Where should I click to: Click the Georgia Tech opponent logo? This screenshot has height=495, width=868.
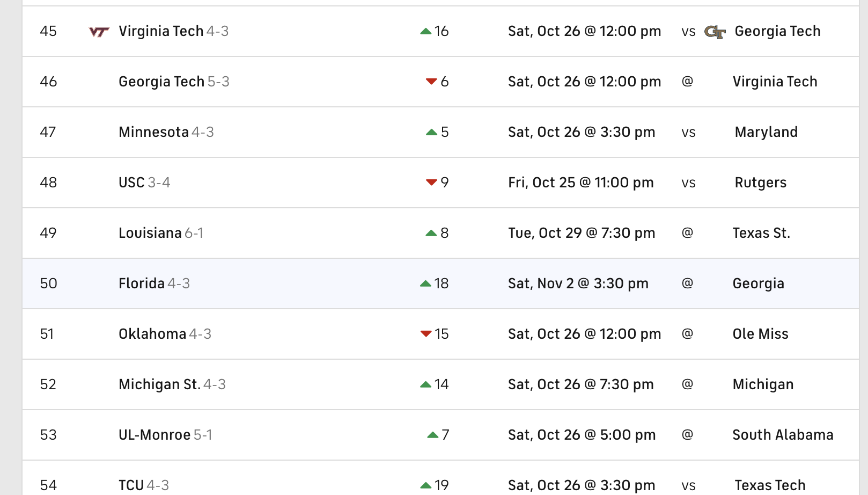point(715,32)
